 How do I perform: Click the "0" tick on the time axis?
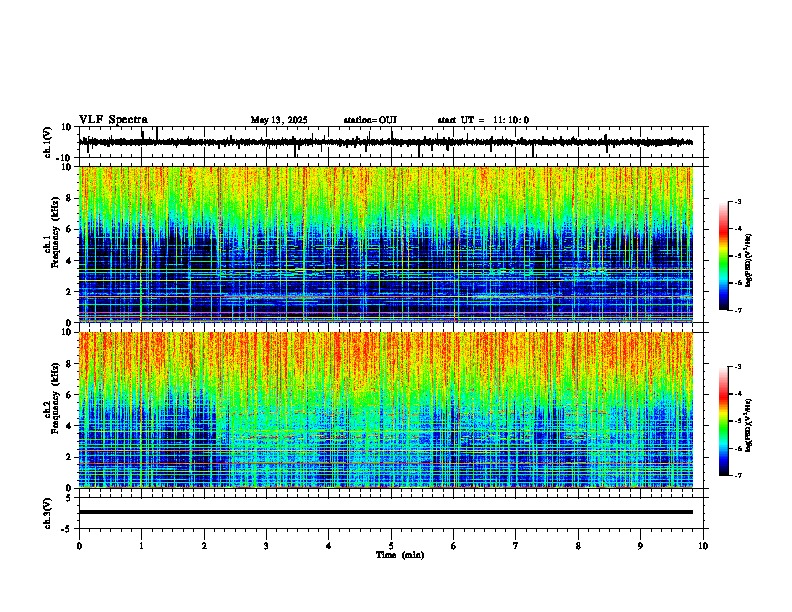(x=79, y=546)
